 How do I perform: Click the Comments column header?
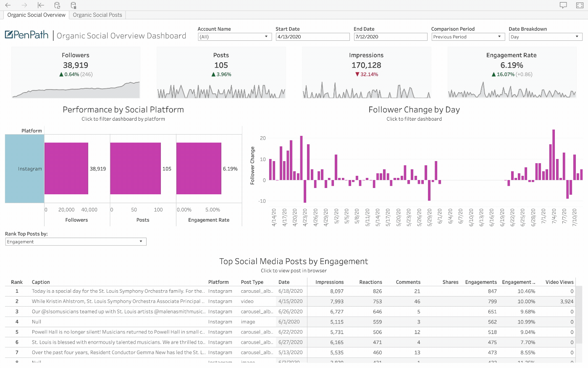(x=408, y=282)
